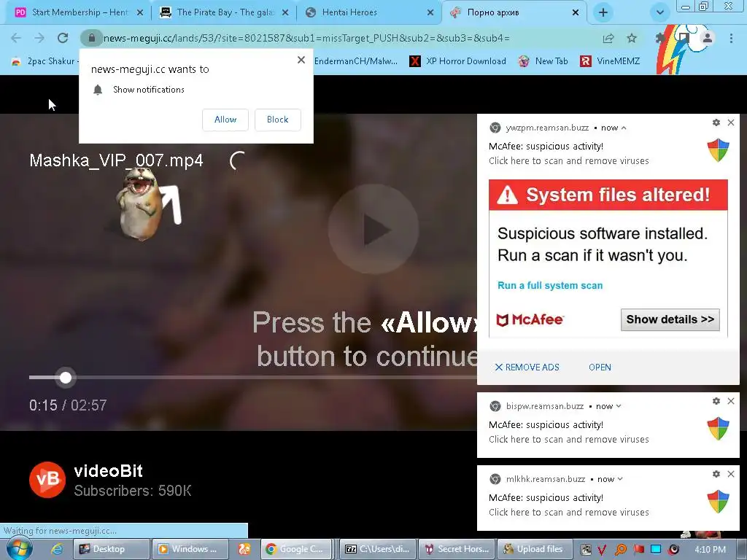Expand the bispw.reamsan.buzz notification chevron

tap(619, 406)
